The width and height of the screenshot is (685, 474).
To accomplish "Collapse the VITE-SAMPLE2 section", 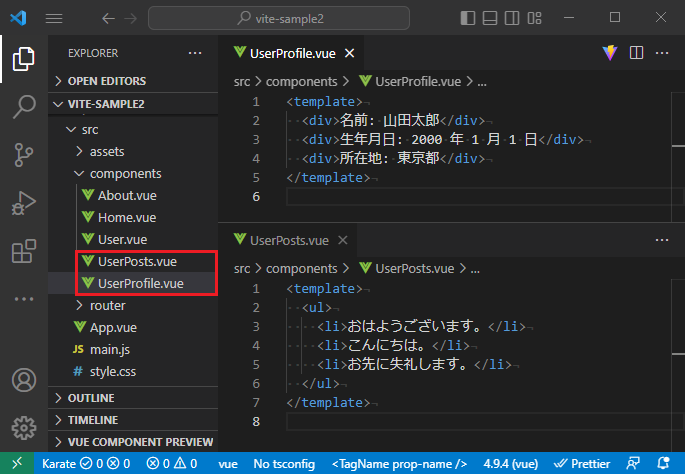I will pyautogui.click(x=133, y=104).
